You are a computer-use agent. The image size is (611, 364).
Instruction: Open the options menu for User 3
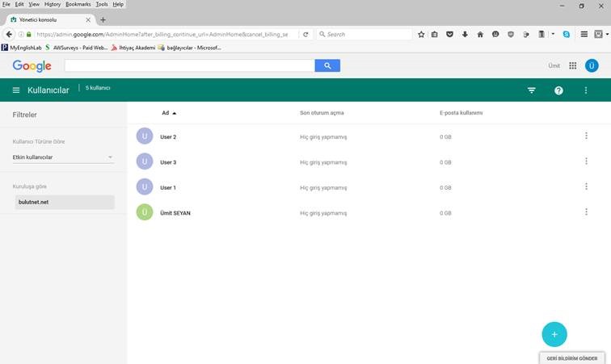coord(586,161)
